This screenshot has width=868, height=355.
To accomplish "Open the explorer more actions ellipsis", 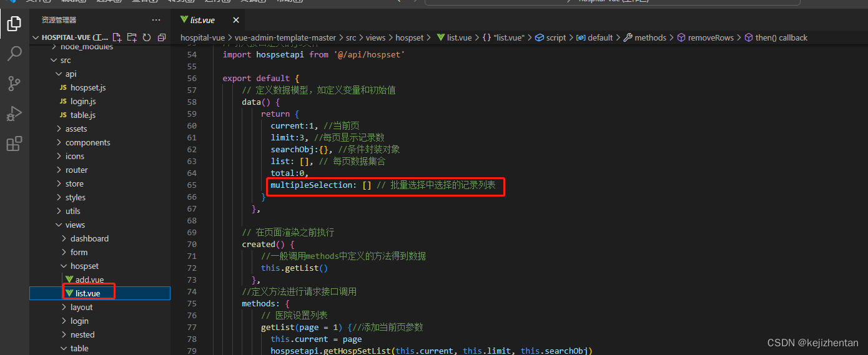I will click(x=156, y=20).
